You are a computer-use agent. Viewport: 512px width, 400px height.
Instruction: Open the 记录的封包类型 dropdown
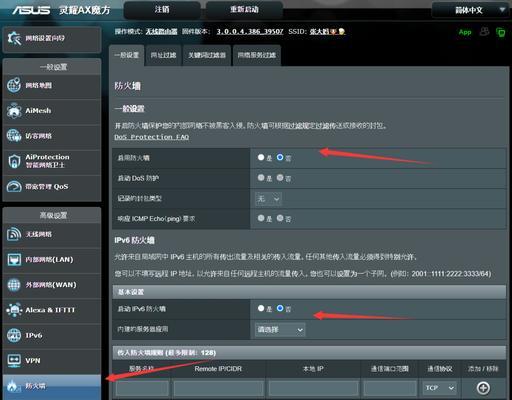point(268,199)
